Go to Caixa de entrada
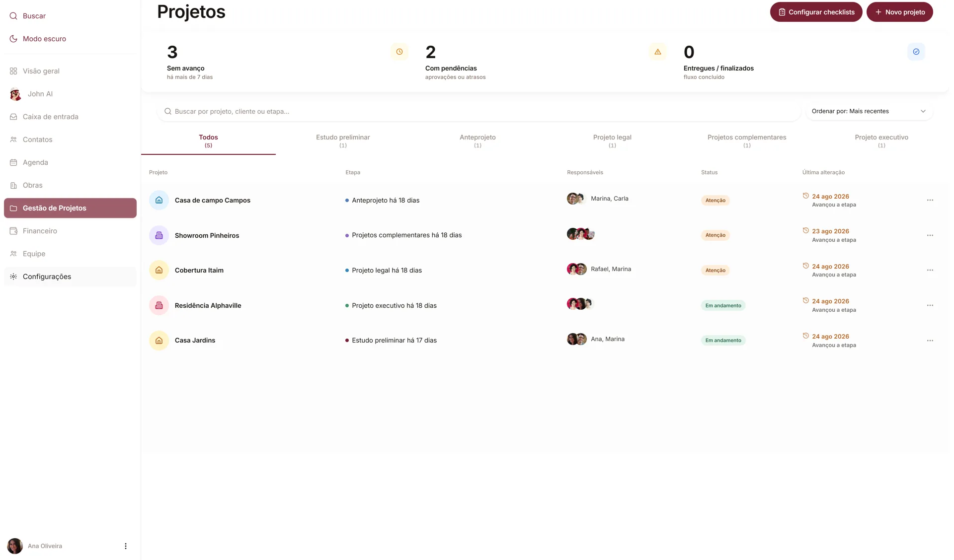This screenshot has height=560, width=954. tap(51, 117)
